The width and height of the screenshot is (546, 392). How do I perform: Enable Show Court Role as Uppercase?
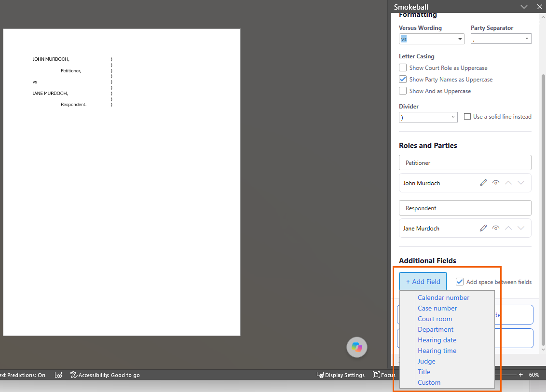click(x=403, y=68)
